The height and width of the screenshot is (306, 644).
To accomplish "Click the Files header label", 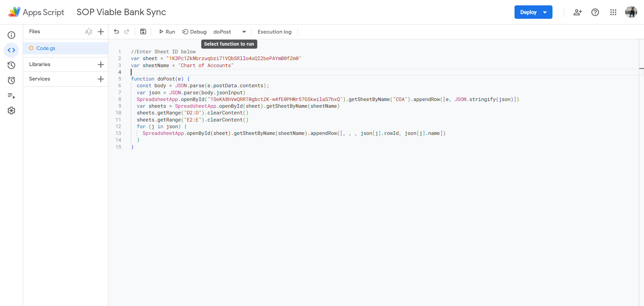I will [35, 32].
